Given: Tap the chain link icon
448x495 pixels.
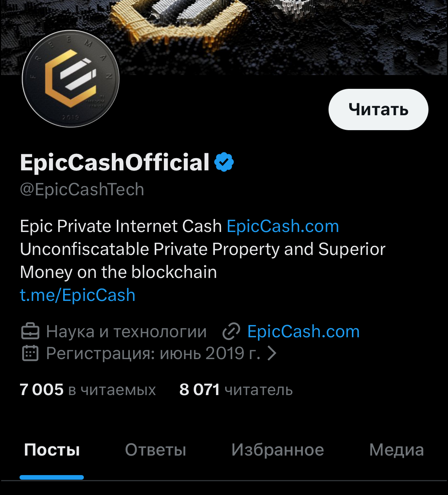Looking at the screenshot, I should 231,332.
